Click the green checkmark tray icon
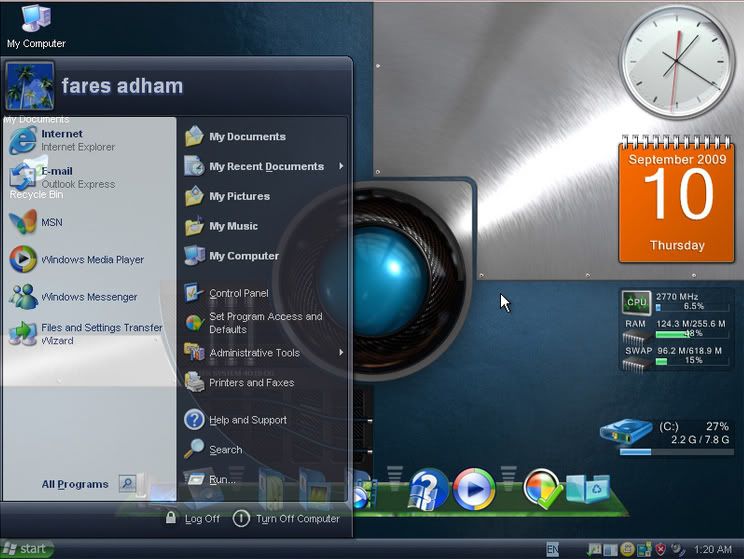 [594, 550]
